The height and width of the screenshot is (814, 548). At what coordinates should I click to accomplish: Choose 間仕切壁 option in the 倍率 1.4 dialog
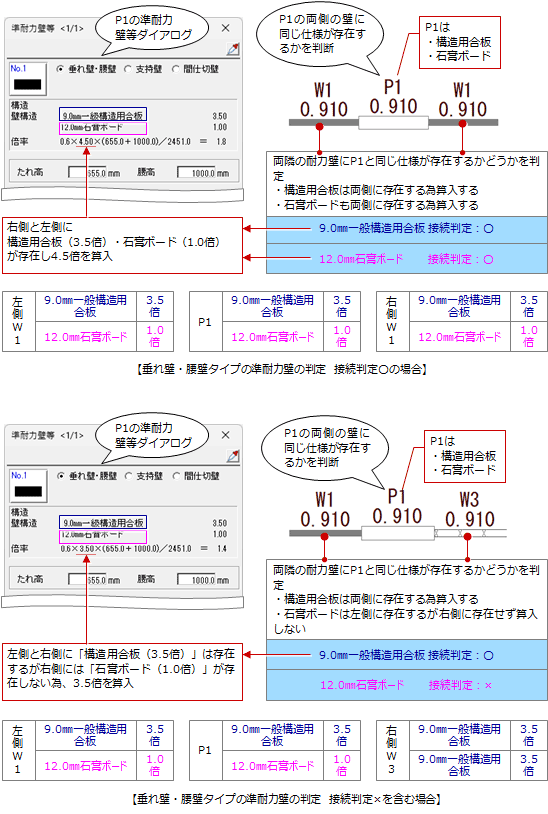click(176, 476)
